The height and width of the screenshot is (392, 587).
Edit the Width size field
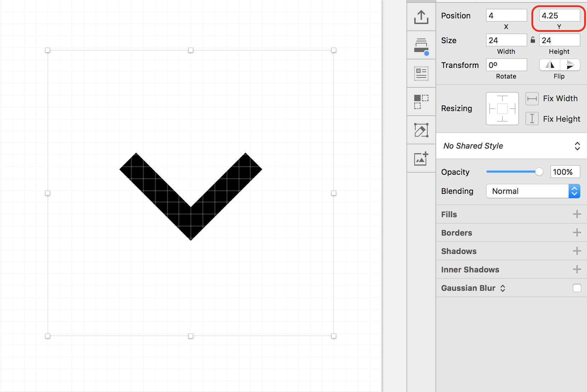click(x=506, y=40)
